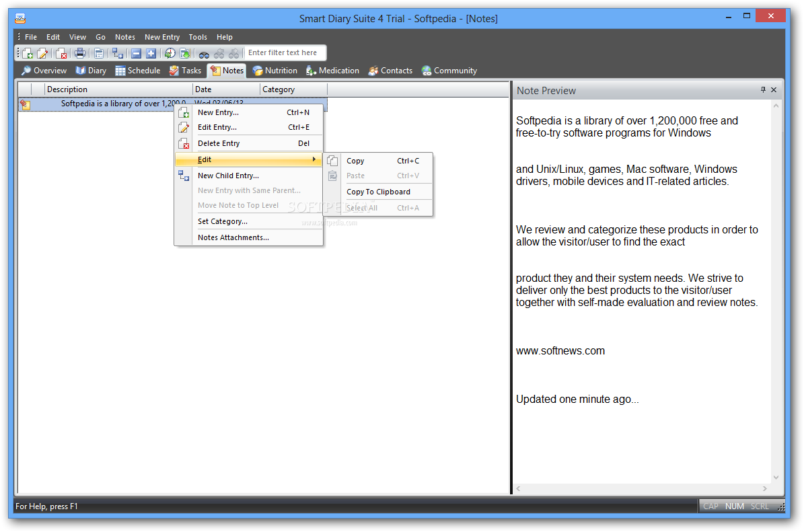Viewport: 804px width, 532px height.
Task: Choose Delete Entry in the context menu
Action: coord(249,143)
